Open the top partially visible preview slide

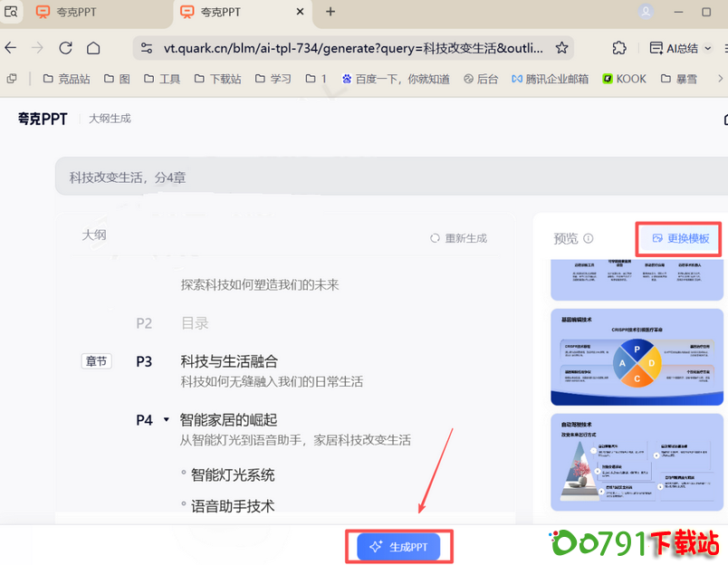[x=637, y=280]
